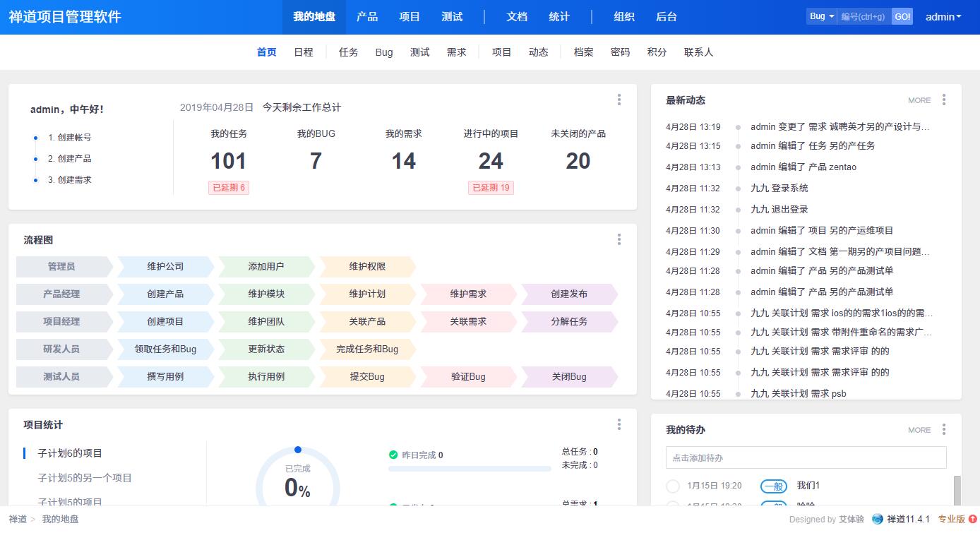Open the 最新动态 panel three-dot menu
The image size is (980, 533).
pos(944,100)
